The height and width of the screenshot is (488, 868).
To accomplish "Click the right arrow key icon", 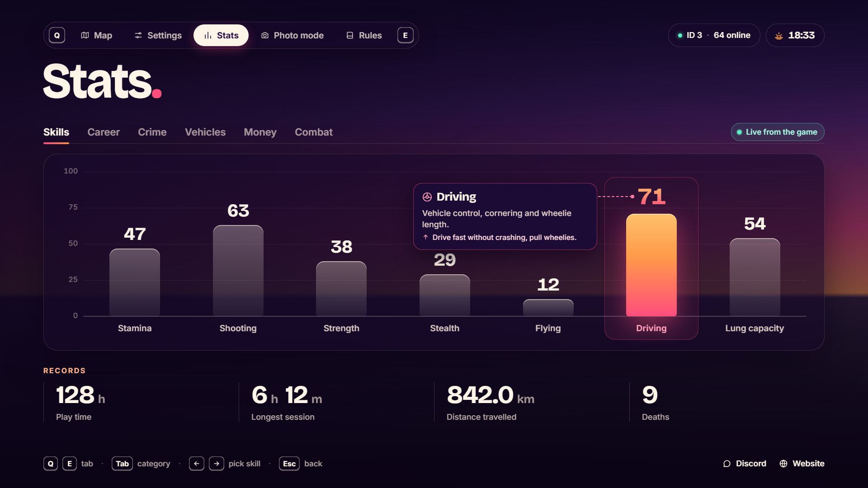I will 217,464.
